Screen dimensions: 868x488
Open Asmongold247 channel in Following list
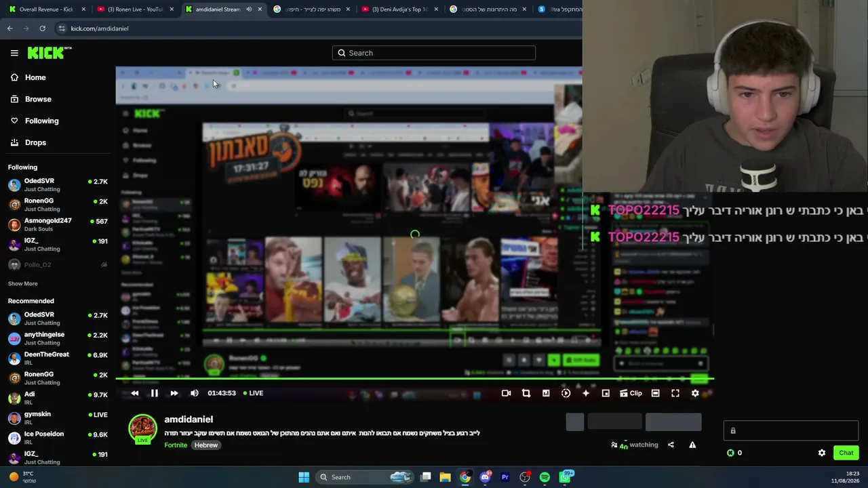coord(58,224)
